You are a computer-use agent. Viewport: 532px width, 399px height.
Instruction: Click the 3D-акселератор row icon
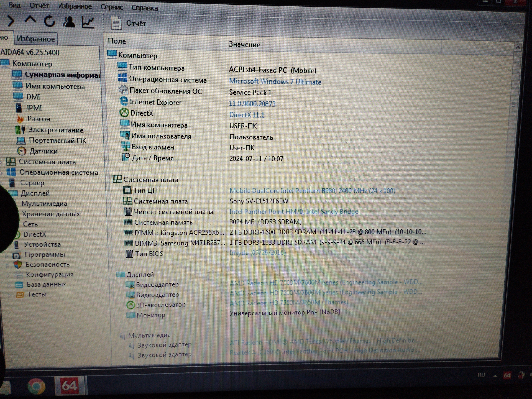point(130,305)
